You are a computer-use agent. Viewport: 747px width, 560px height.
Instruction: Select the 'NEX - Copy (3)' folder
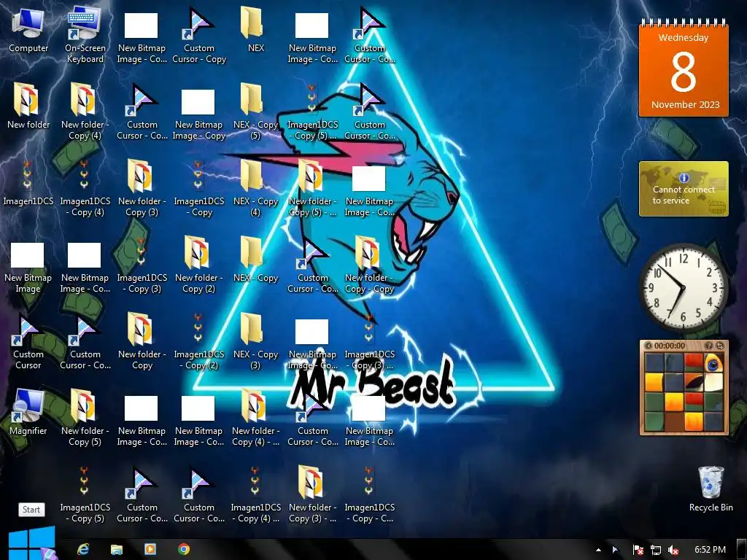pos(255,341)
